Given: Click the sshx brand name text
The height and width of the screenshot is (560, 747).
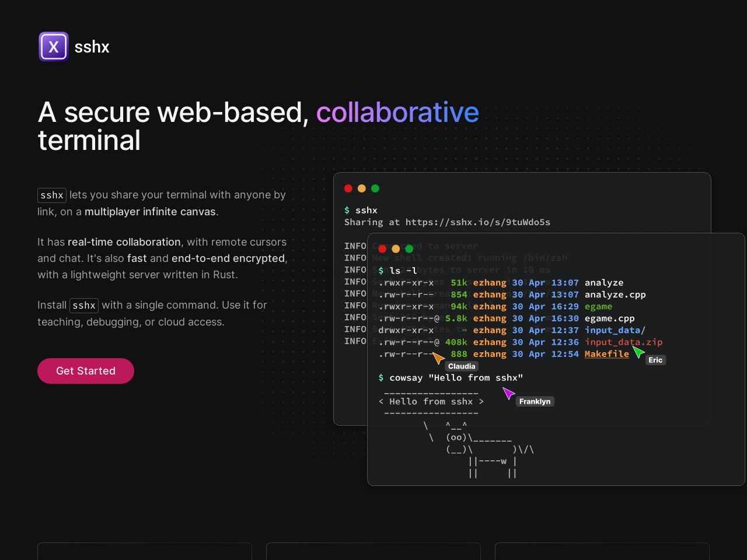Looking at the screenshot, I should 92,47.
